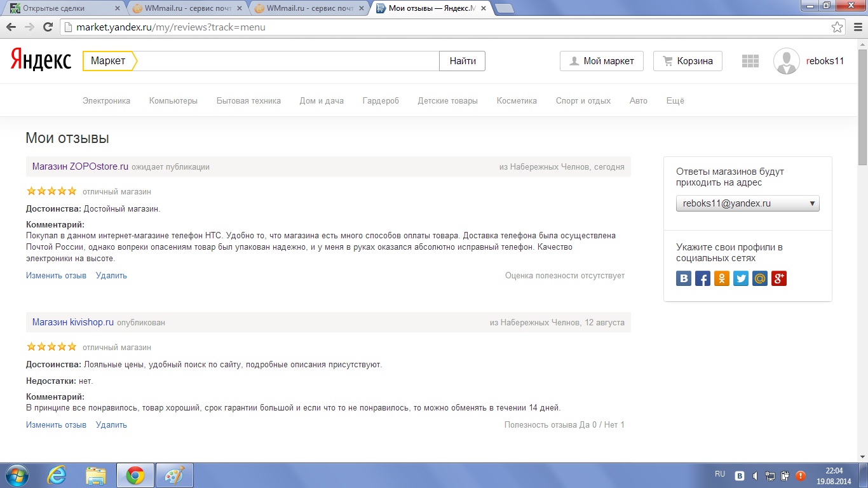Open the Компьютеры category

coord(173,100)
